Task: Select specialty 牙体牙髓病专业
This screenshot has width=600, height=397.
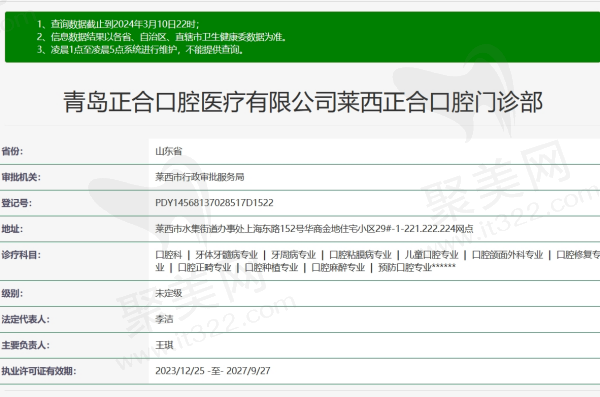Action: 227,255
